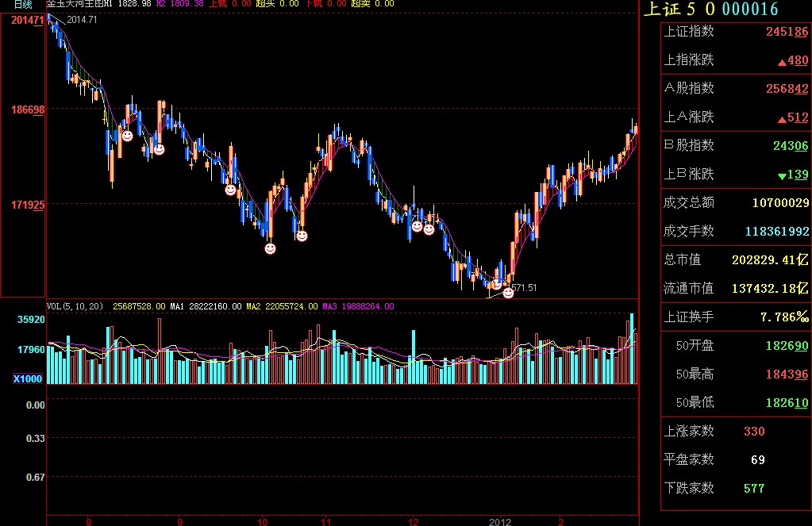Click the 186698 price axis label
Viewport: 812px width, 526px height.
[x=28, y=109]
